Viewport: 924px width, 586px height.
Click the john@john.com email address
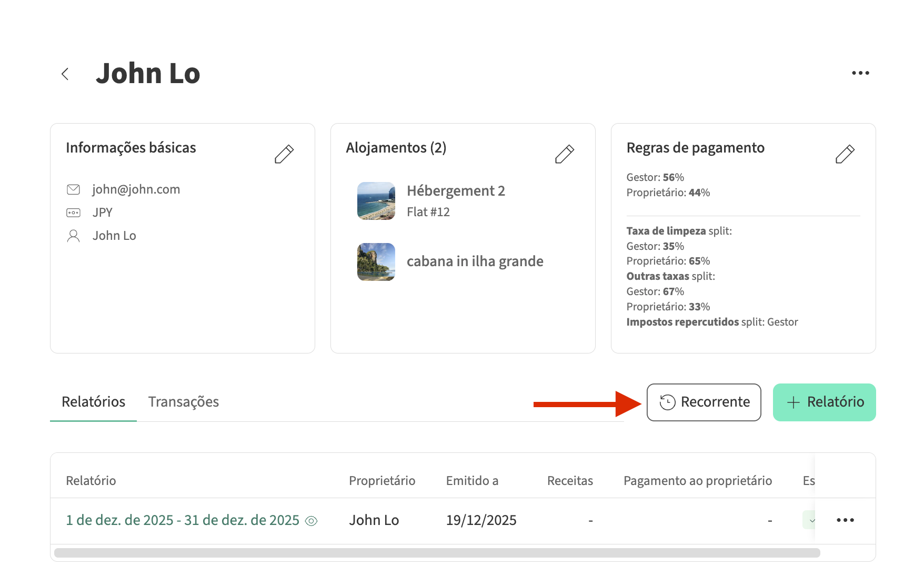click(x=136, y=189)
